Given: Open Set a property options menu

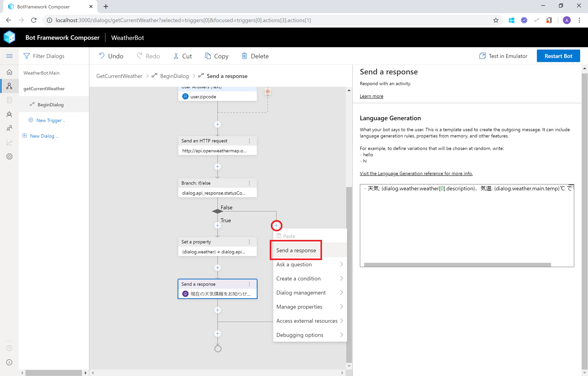Looking at the screenshot, I should pos(249,242).
